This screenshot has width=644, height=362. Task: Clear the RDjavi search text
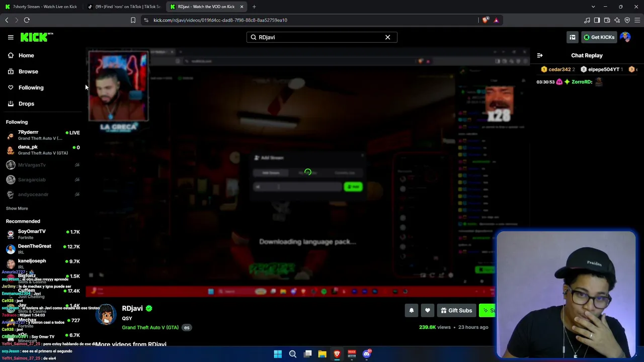pyautogui.click(x=387, y=37)
